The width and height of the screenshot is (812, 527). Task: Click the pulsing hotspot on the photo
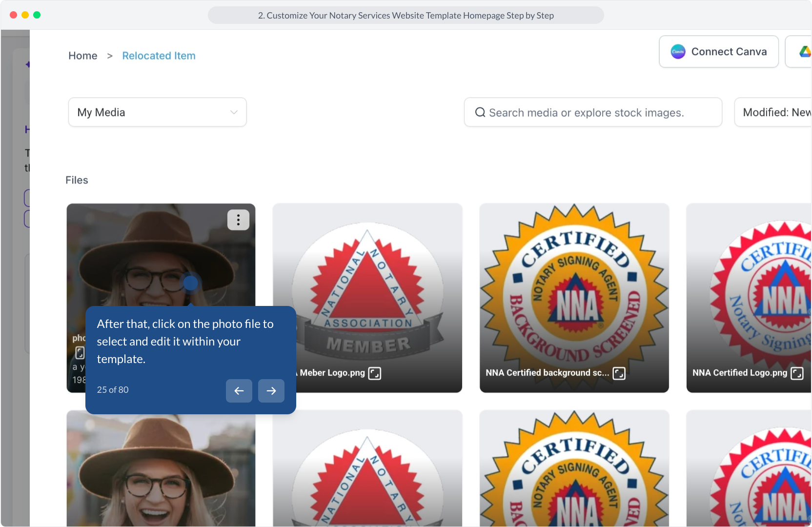[x=190, y=283]
